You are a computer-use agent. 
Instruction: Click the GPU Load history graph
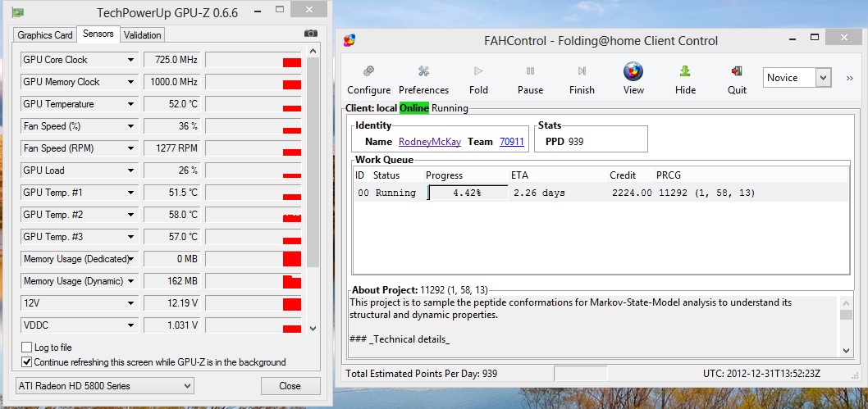click(x=253, y=170)
